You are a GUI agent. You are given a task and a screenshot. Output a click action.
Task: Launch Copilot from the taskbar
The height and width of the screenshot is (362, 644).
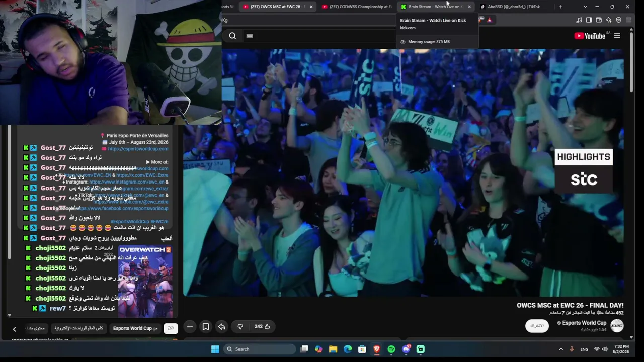318,349
